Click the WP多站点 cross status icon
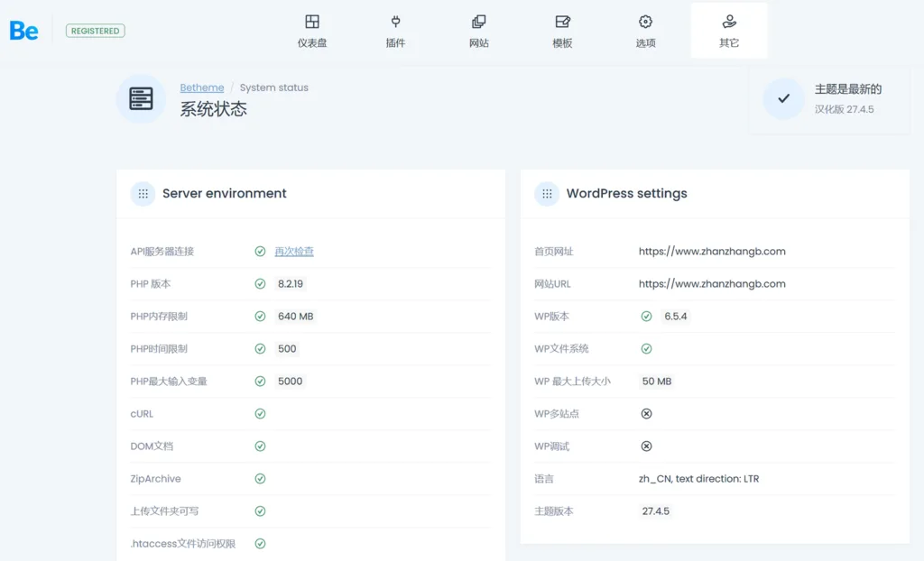This screenshot has width=924, height=561. (646, 414)
